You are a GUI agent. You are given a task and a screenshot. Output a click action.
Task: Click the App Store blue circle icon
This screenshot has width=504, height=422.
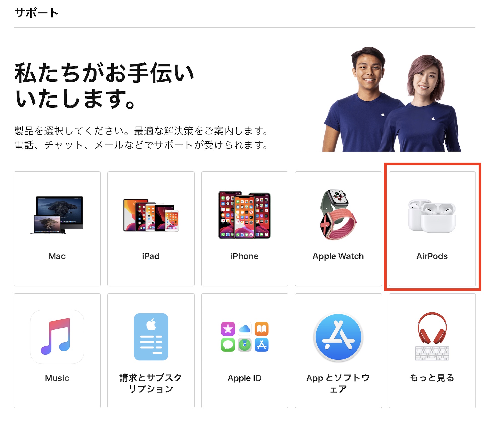tap(338, 337)
